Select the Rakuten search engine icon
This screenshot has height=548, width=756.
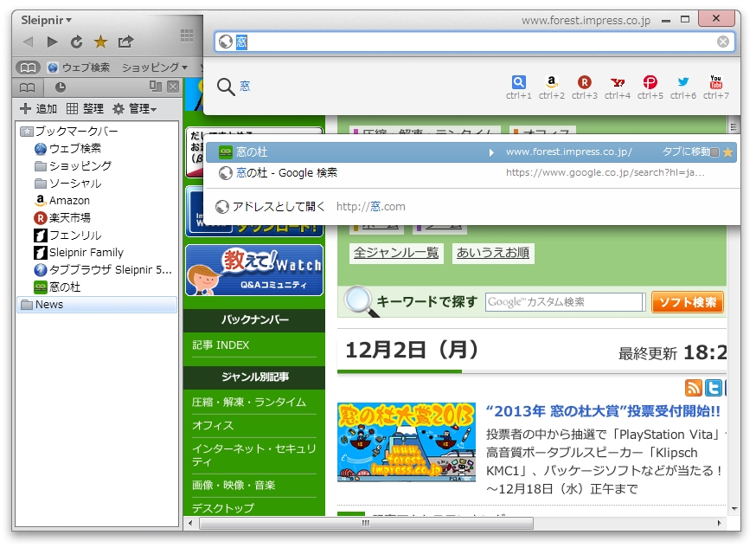pos(584,82)
